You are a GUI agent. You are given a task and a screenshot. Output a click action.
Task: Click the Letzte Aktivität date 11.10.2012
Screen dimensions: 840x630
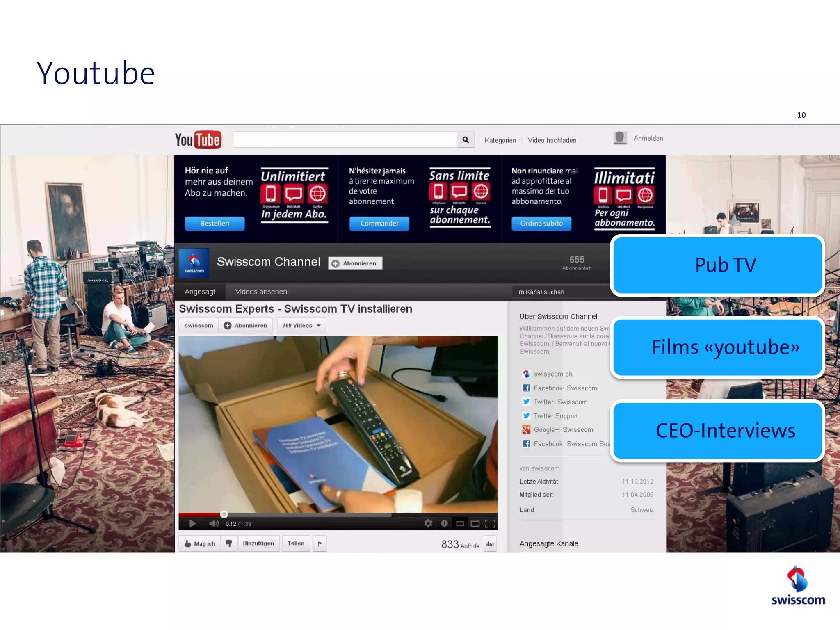point(637,482)
